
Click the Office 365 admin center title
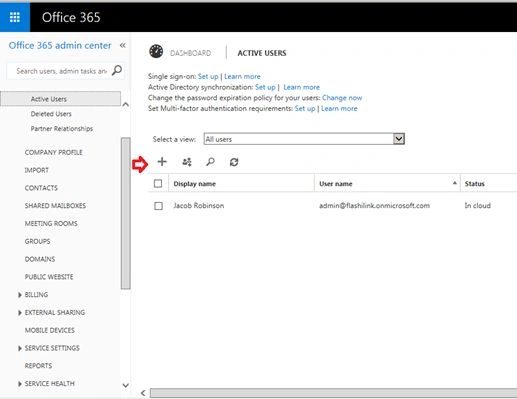coord(60,45)
